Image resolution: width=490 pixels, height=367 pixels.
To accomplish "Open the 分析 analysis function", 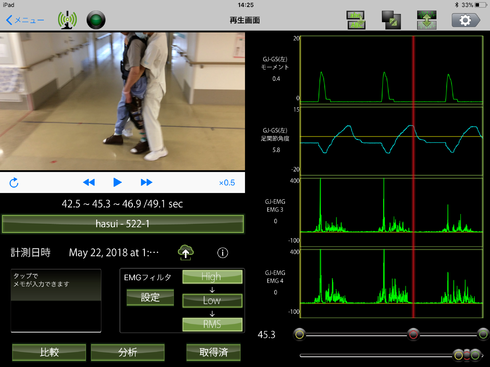I will (128, 352).
